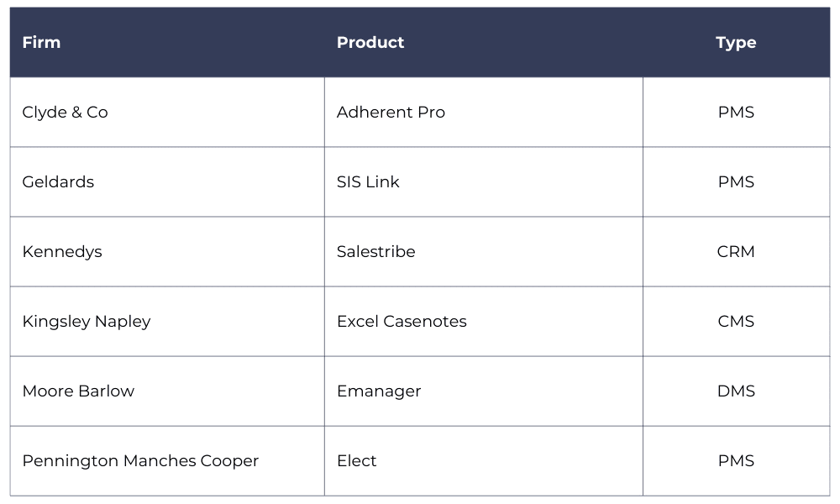The width and height of the screenshot is (840, 504).
Task: Click the Geldards firm cell
Action: [x=167, y=181]
